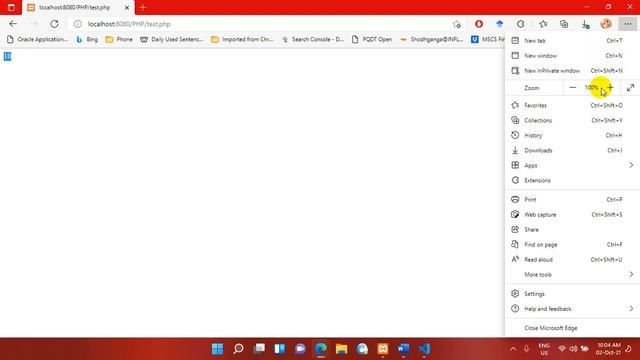
Task: Open a new tab with plus button
Action: (x=142, y=7)
